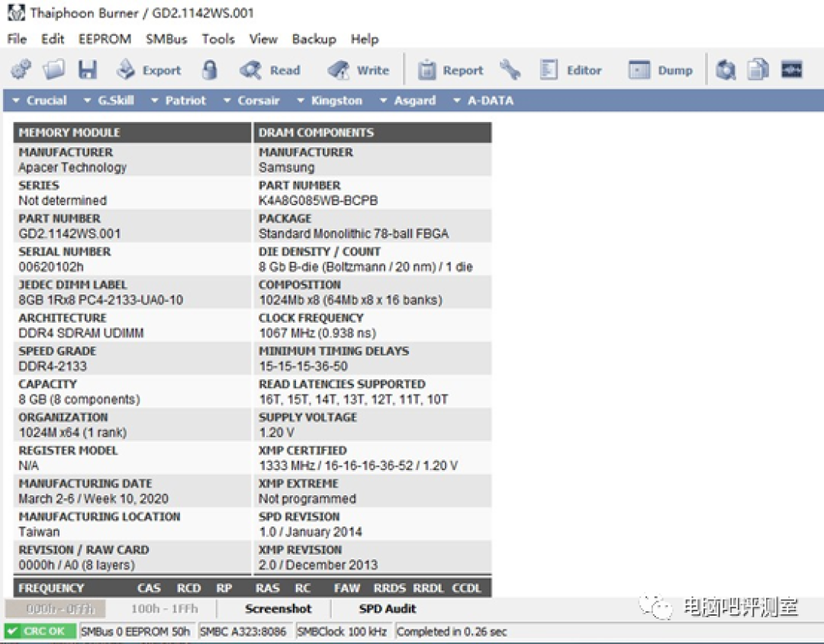Expand the Corsair dropdown
824x644 pixels.
tap(252, 101)
